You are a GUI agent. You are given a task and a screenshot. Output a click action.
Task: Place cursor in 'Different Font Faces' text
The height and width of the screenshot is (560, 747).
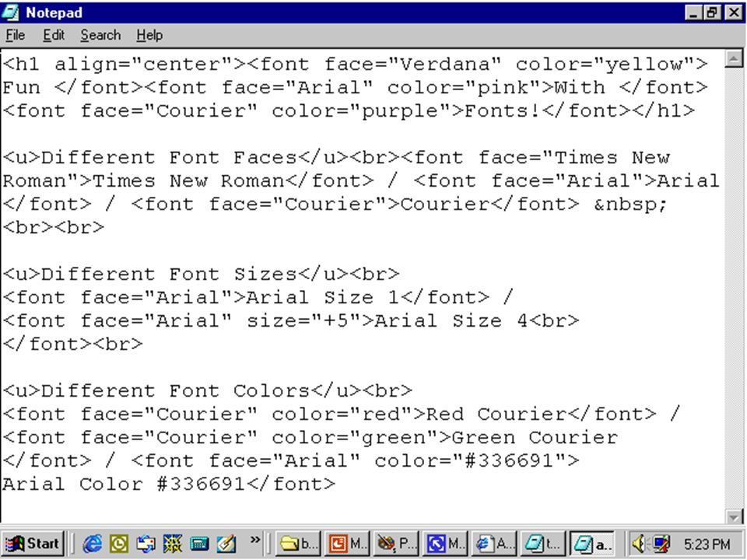(x=169, y=157)
